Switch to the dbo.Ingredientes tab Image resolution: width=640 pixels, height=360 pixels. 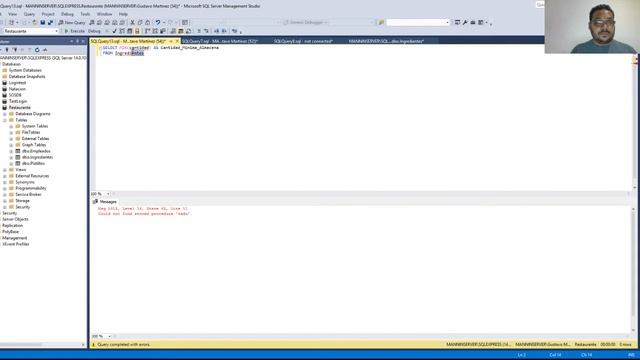pyautogui.click(x=386, y=41)
